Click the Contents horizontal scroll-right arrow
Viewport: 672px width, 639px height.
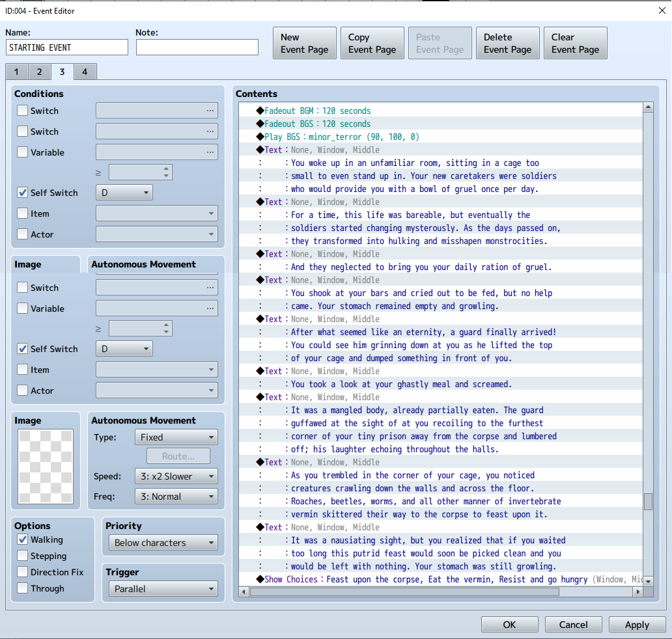tap(638, 592)
